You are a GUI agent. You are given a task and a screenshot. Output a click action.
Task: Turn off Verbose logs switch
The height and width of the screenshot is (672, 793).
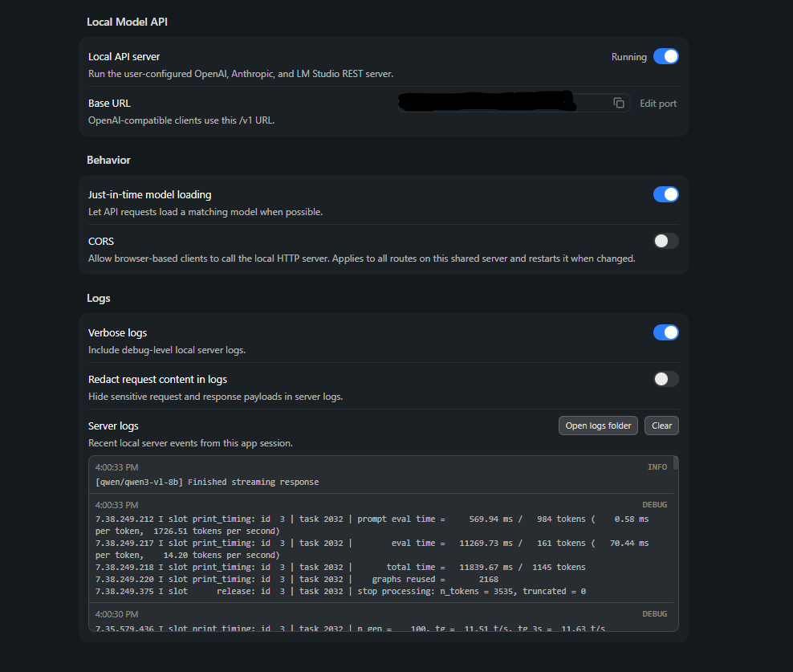[665, 332]
